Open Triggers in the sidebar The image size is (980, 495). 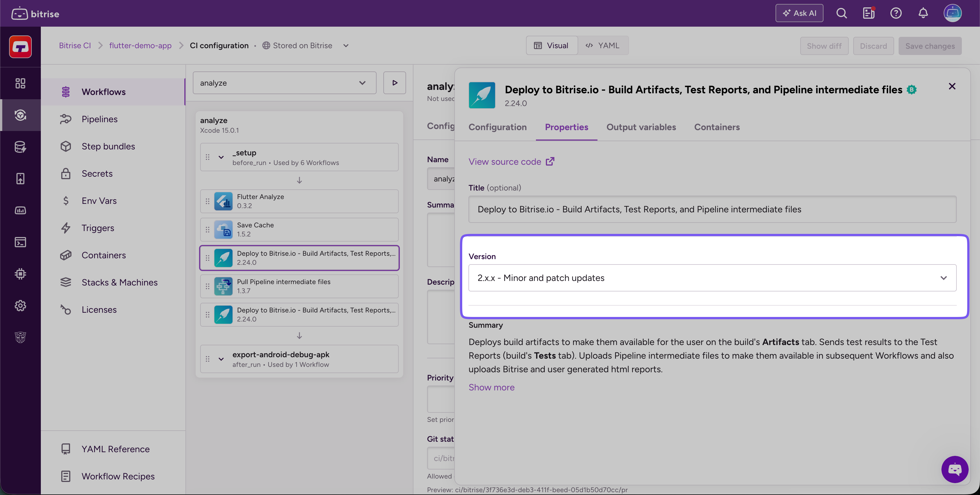click(113, 228)
